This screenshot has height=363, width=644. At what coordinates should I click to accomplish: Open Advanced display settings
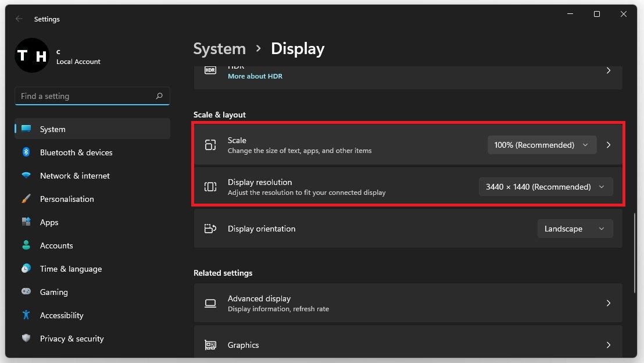click(x=407, y=303)
